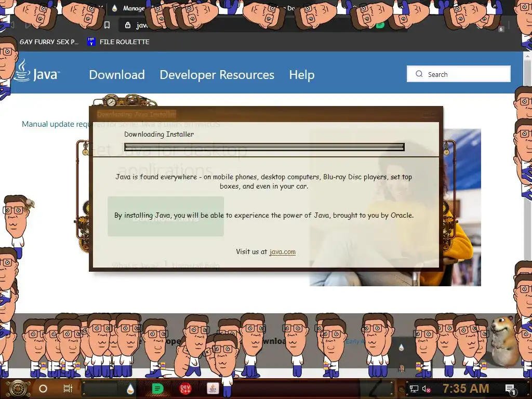Open the steampunk Start button
Viewport: 532px width, 399px height.
tap(18, 389)
